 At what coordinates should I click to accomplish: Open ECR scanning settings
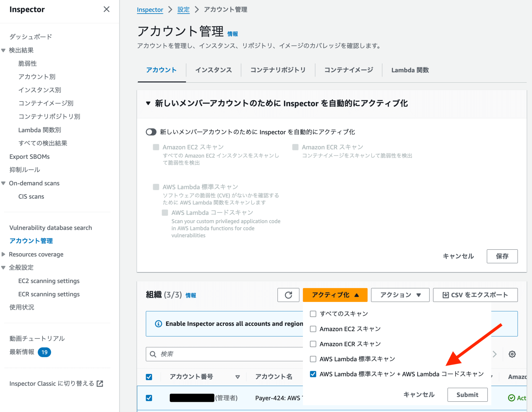pyautogui.click(x=49, y=294)
